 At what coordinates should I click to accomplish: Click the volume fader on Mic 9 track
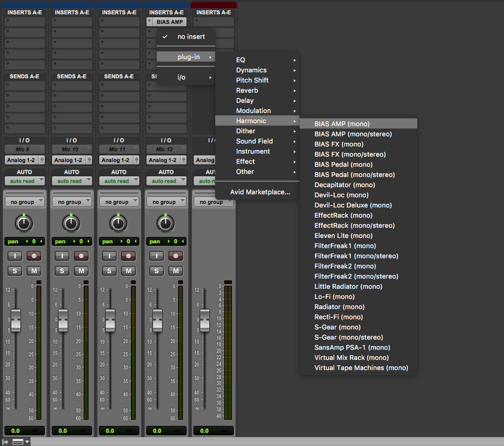click(16, 320)
